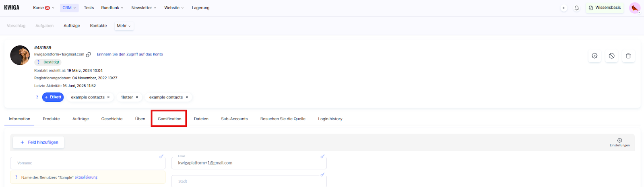Click key icon above Vorname field
Image resolution: width=644 pixels, height=187 pixels.
tap(161, 156)
